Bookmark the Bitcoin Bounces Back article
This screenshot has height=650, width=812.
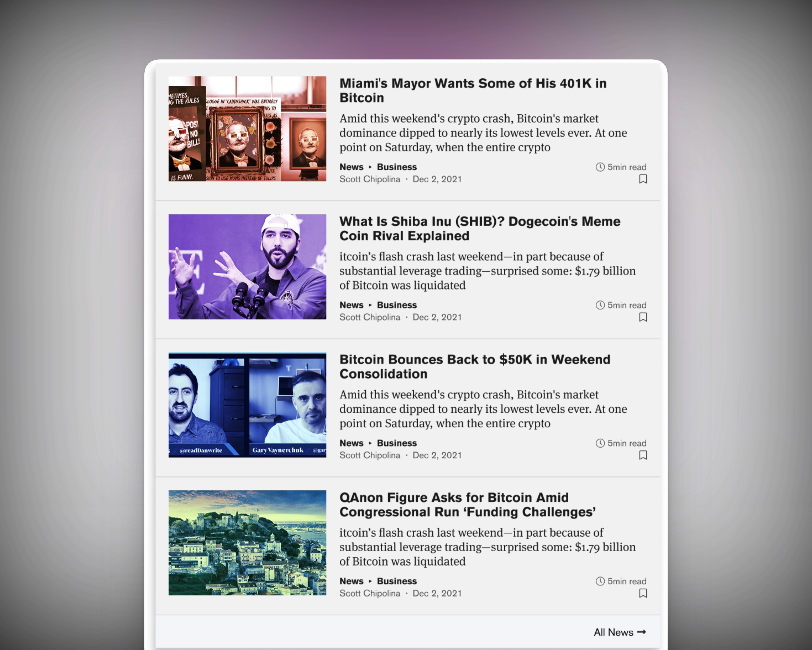(643, 455)
